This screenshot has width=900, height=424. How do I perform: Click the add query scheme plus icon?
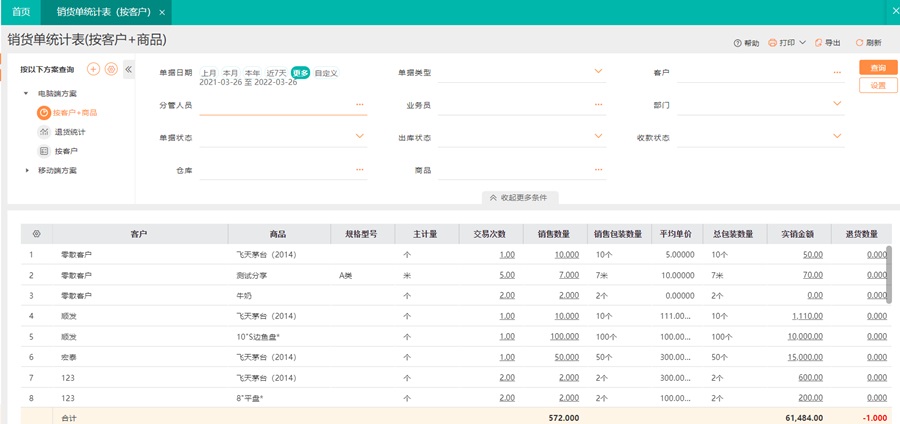[x=93, y=69]
